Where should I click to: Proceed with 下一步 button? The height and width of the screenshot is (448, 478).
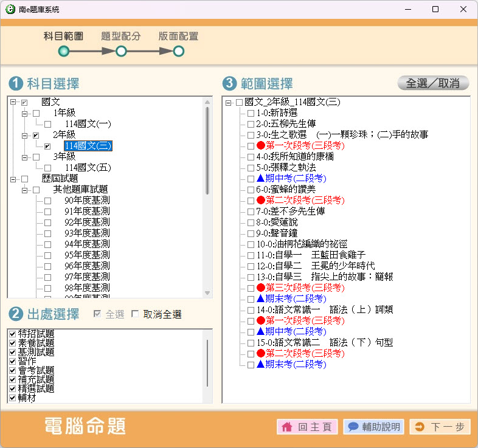440,427
